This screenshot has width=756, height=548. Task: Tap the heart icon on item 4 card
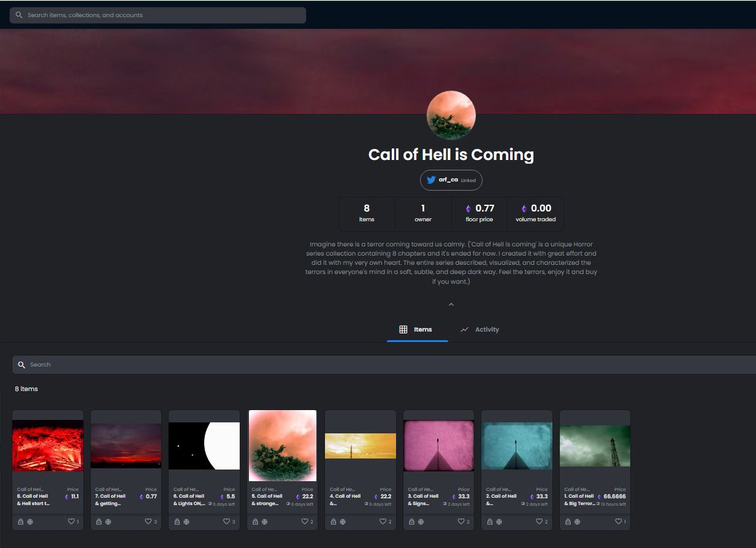(383, 522)
